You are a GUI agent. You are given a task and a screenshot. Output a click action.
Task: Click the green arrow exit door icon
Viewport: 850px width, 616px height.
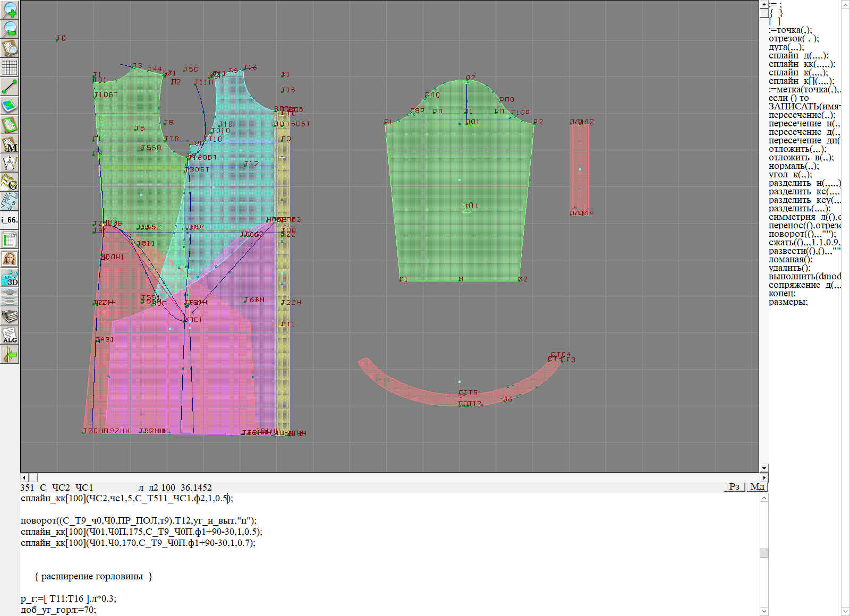tap(10, 354)
